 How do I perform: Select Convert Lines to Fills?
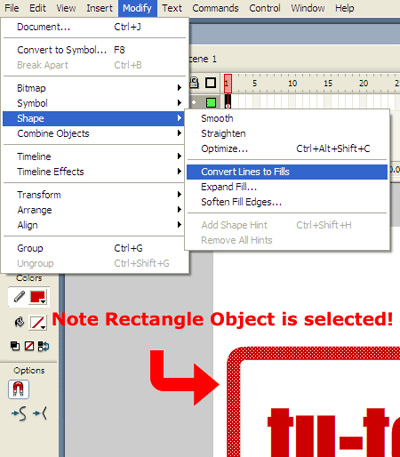click(287, 172)
